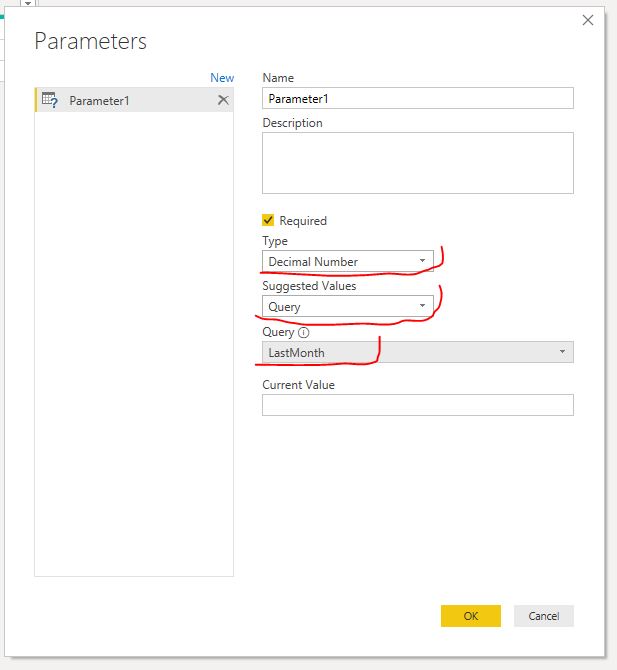Viewport: 617px width, 670px height.
Task: Click the Name input field
Action: [x=417, y=99]
